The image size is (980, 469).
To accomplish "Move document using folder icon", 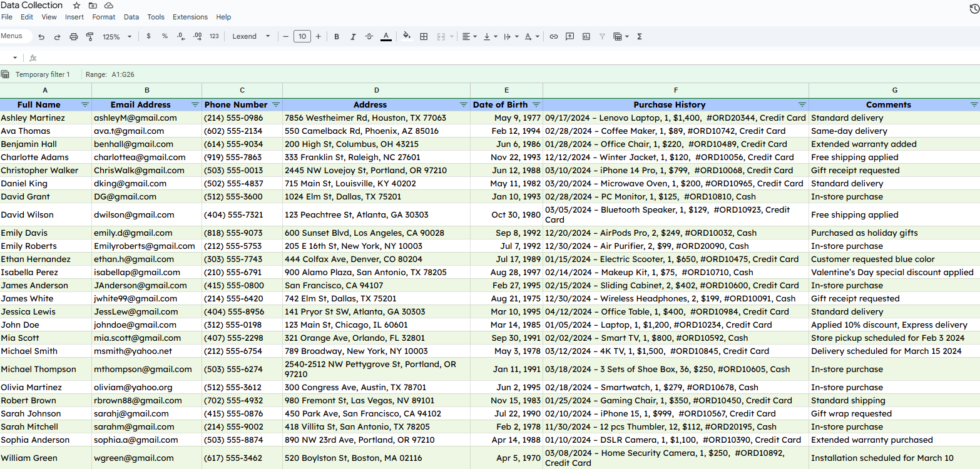I will (93, 6).
